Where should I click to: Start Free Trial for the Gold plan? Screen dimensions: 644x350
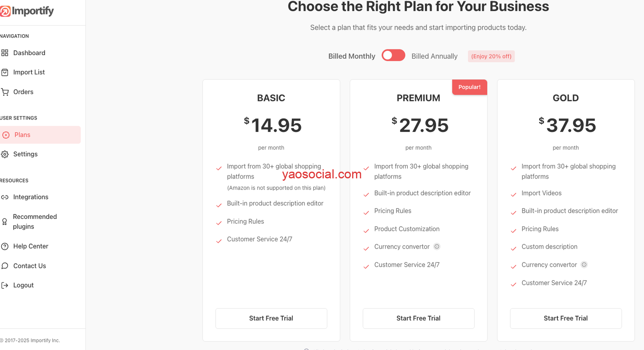click(x=566, y=318)
